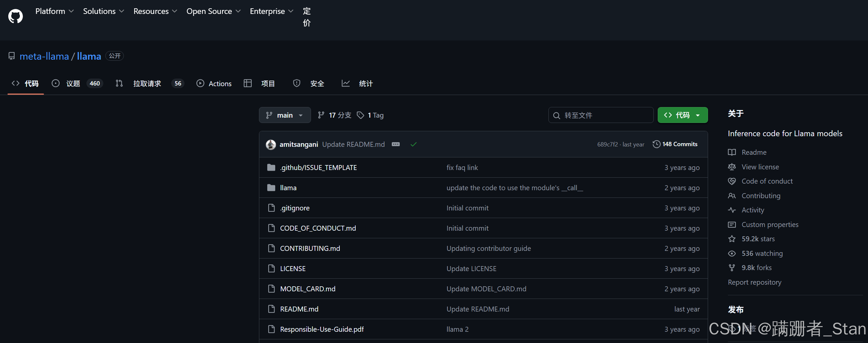Open the 安全 security tab
Screen dimensions: 868x343
308,83
